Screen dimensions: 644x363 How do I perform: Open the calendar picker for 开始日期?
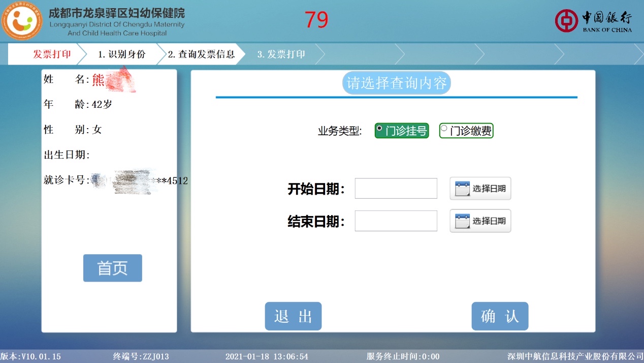point(480,189)
